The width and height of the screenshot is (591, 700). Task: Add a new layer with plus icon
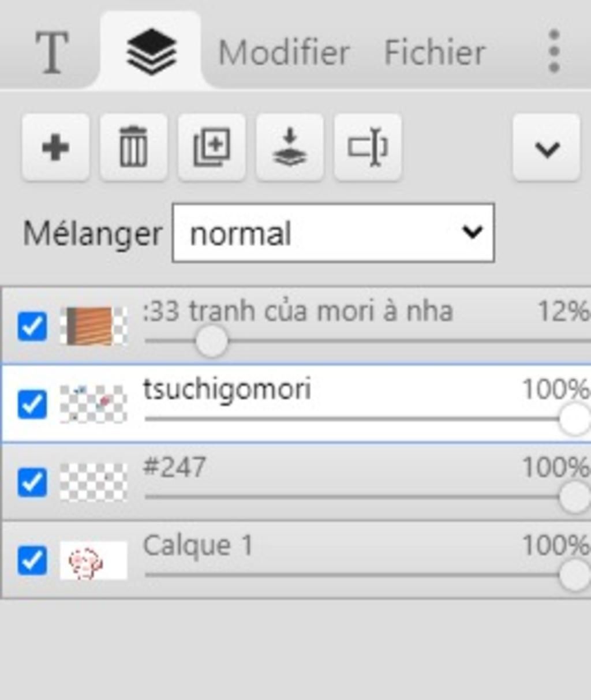coord(55,148)
